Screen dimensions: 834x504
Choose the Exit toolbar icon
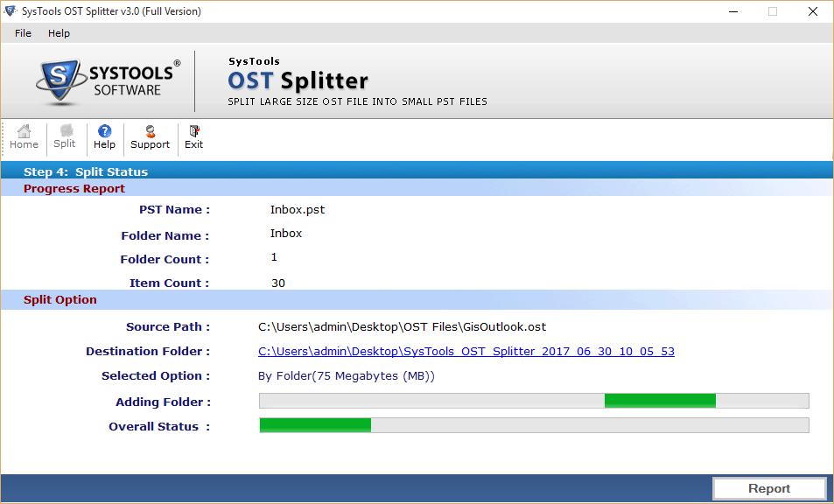[x=193, y=137]
